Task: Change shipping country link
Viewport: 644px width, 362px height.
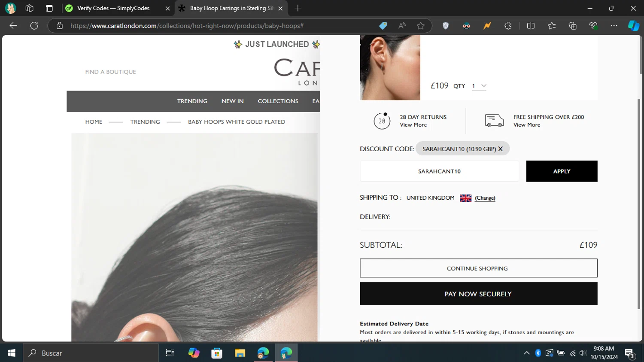Action: click(x=485, y=198)
